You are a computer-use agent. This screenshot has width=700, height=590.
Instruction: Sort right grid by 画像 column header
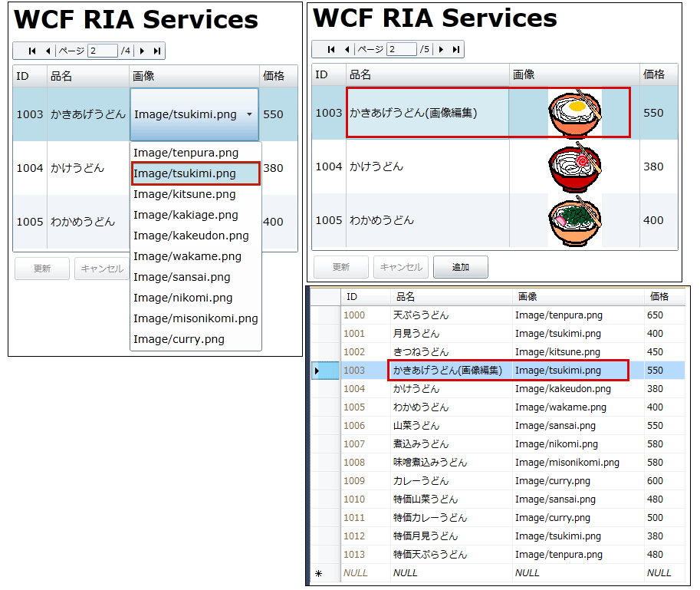574,74
